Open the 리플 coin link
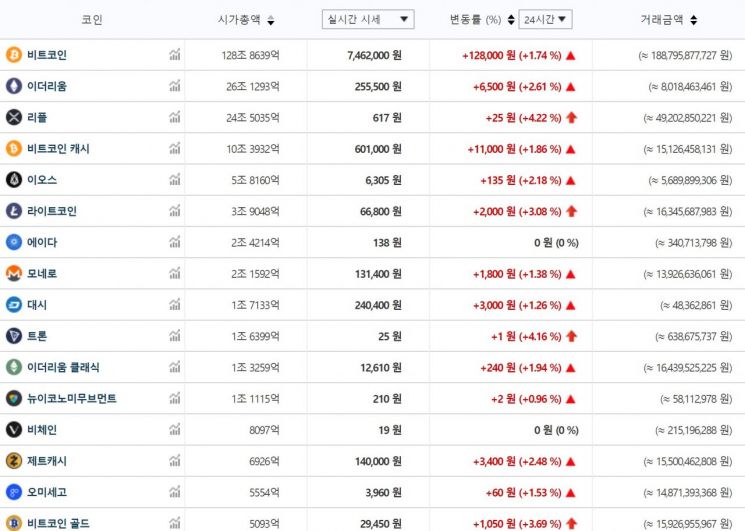The height and width of the screenshot is (531, 745). coord(37,117)
